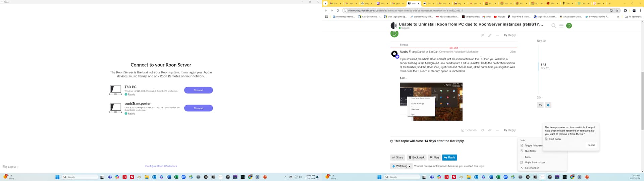Show hidden system tray icons
This screenshot has width=644, height=181.
pos(285,177)
